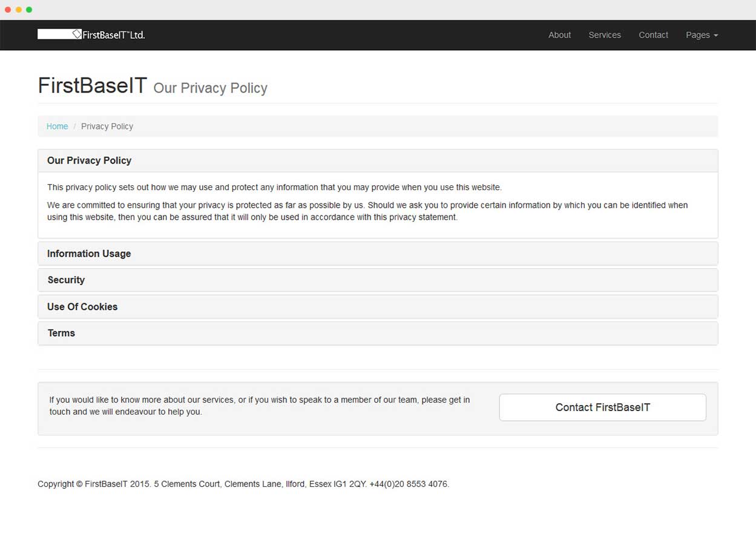The image size is (756, 537).
Task: Open the About page from navbar
Action: click(559, 35)
